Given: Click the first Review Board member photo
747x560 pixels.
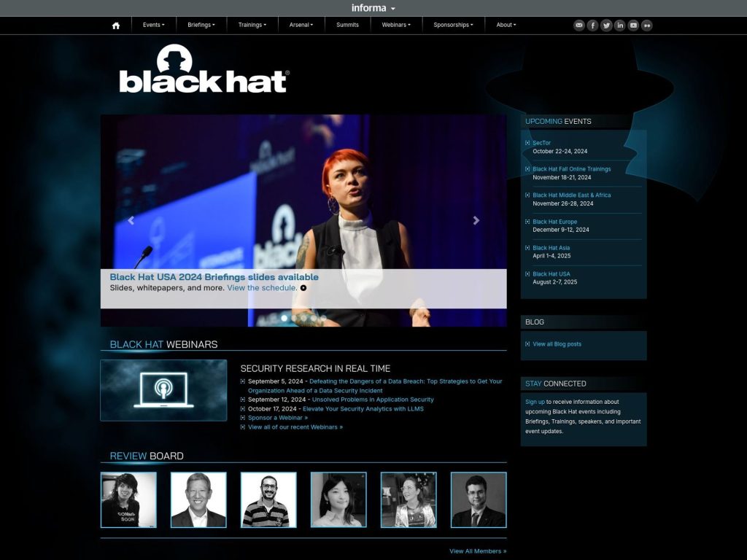Looking at the screenshot, I should click(128, 499).
